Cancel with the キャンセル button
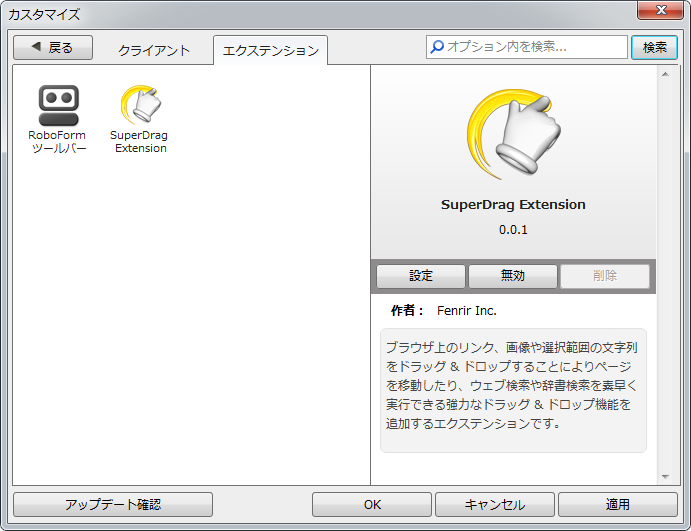691x531 pixels. (495, 504)
